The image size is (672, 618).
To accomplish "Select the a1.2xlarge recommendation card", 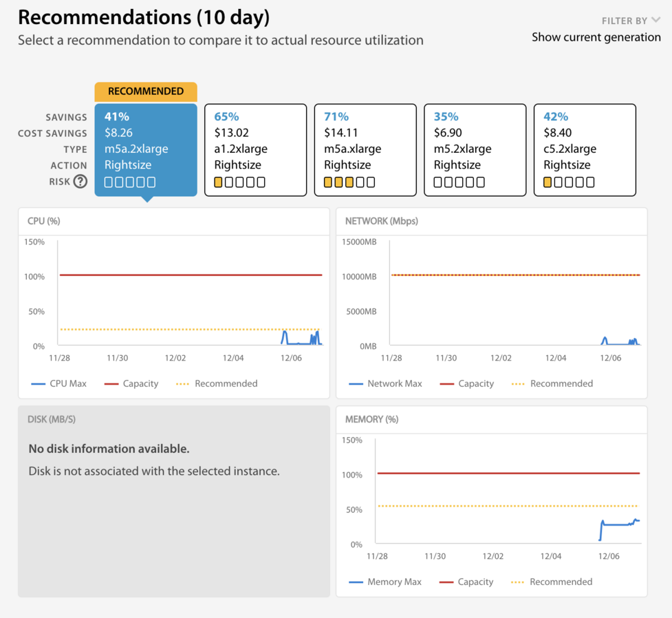I will [255, 149].
